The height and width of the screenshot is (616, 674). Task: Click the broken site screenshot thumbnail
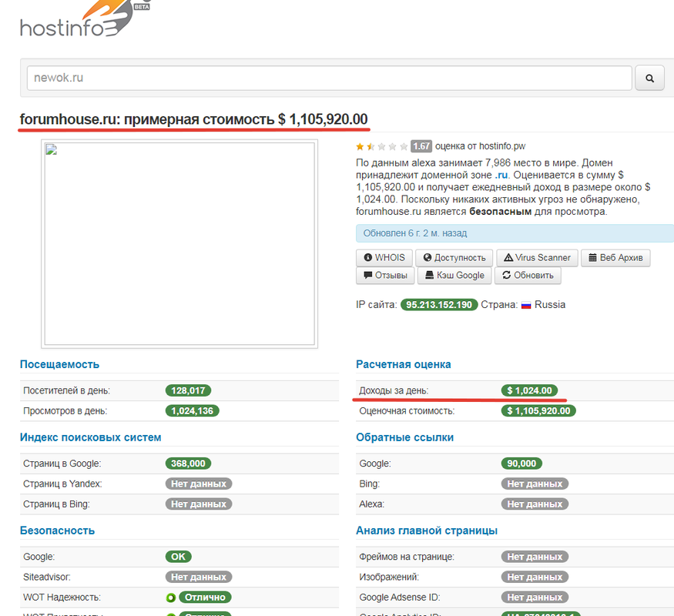(x=179, y=243)
